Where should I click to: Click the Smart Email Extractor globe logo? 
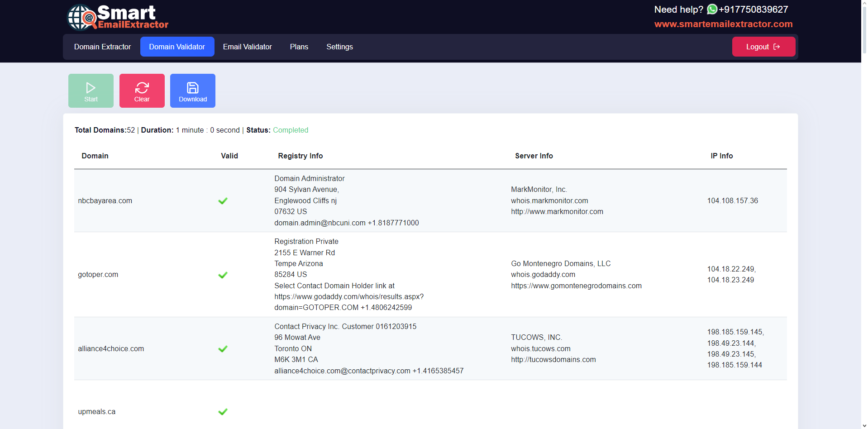[81, 17]
